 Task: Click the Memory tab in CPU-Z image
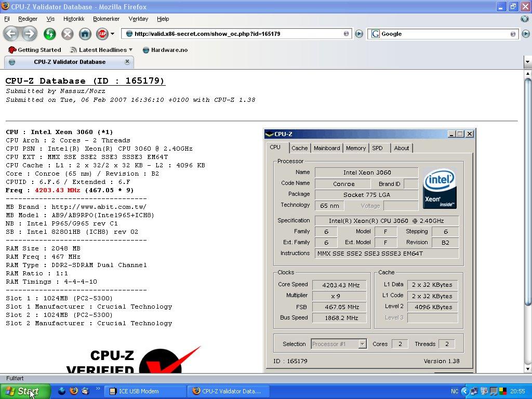point(355,148)
